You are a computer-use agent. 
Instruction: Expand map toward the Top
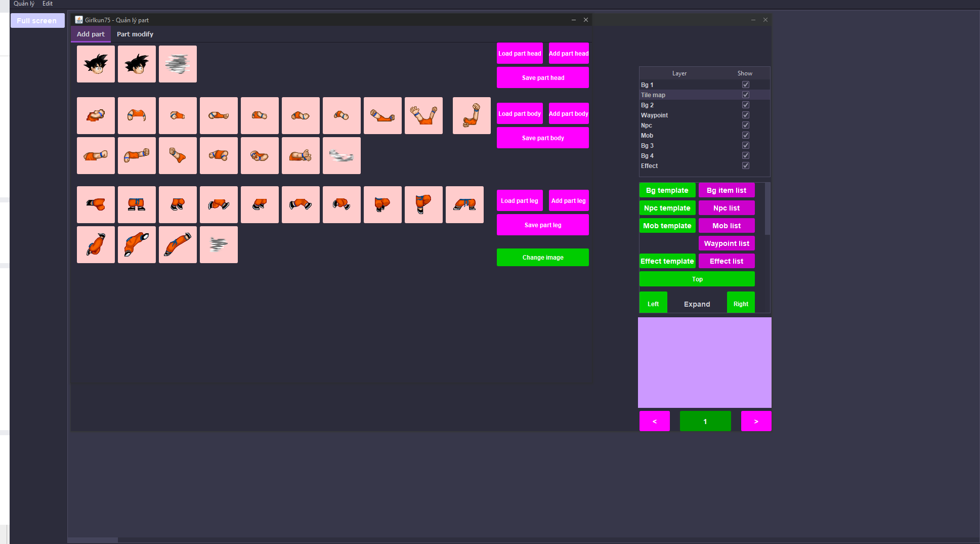click(x=697, y=279)
